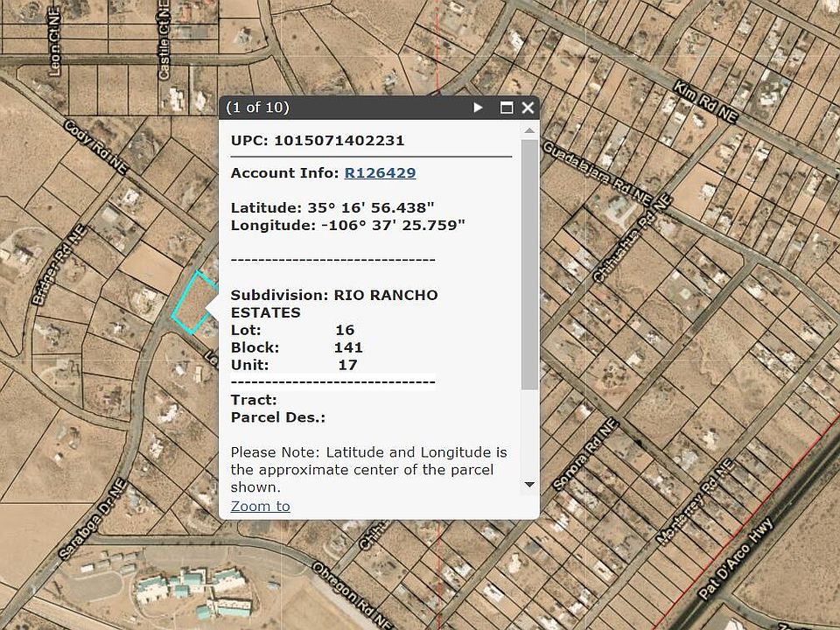840x630 pixels.
Task: Click the Zoom to link
Action: [260, 506]
